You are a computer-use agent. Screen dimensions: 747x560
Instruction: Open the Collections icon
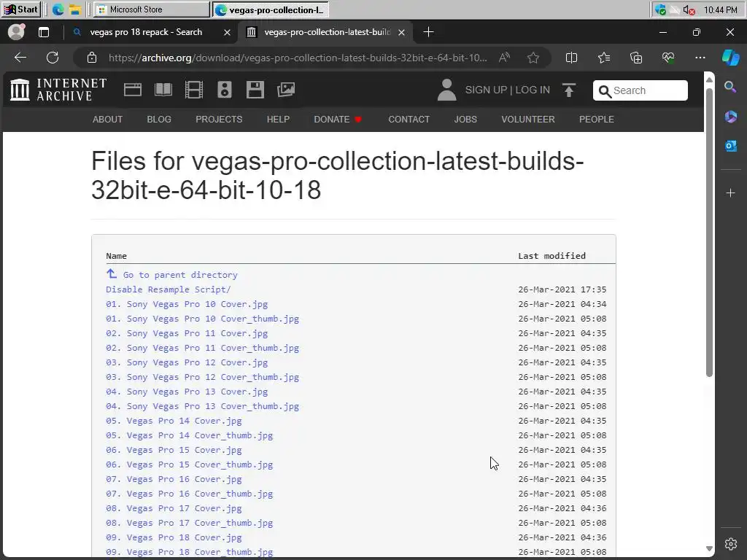click(x=636, y=58)
